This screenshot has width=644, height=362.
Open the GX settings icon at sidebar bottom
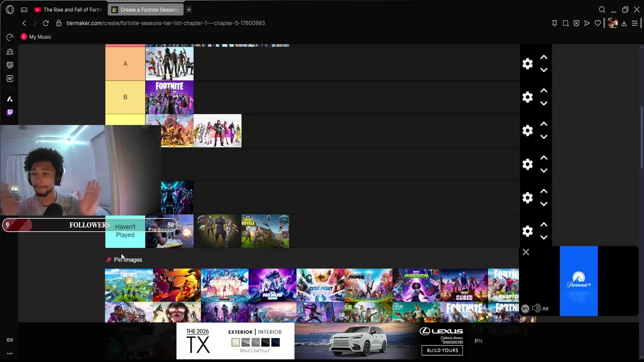click(x=10, y=340)
